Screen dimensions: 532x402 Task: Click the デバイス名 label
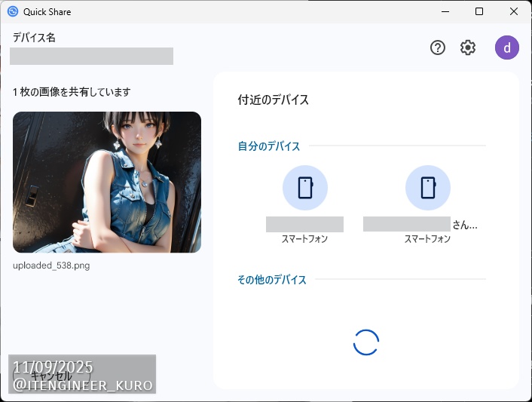coord(34,38)
